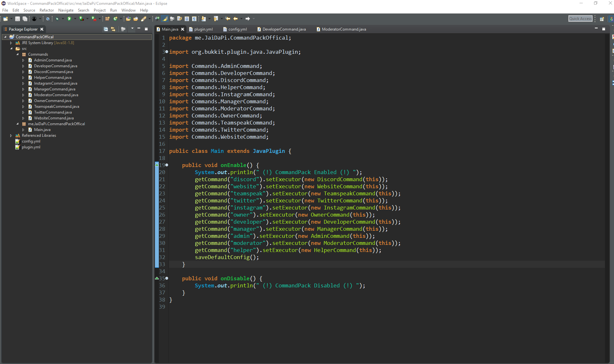Open the Refactor menu
This screenshot has width=614, height=364.
point(46,10)
